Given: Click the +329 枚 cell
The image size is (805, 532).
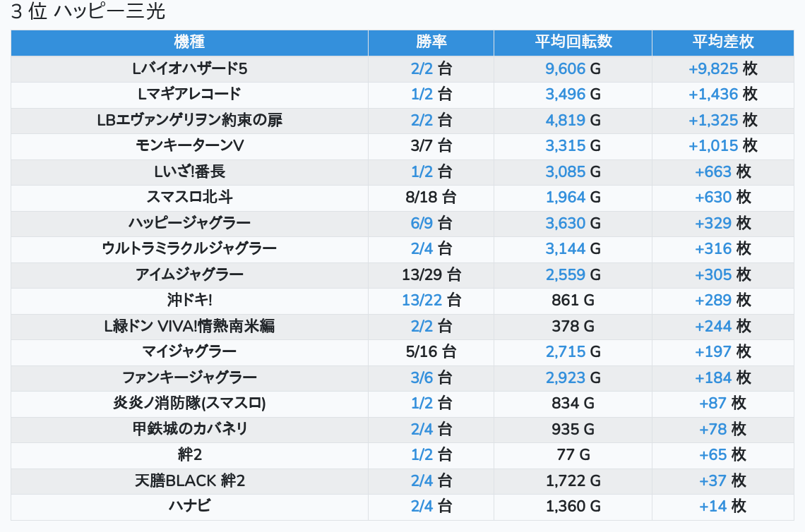Looking at the screenshot, I should coord(723,223).
